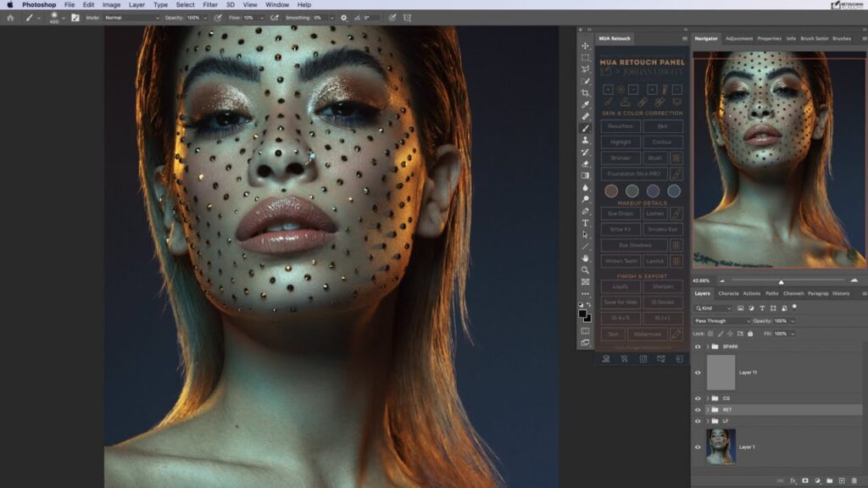Hide Layer 1 visibility eye

point(698,447)
